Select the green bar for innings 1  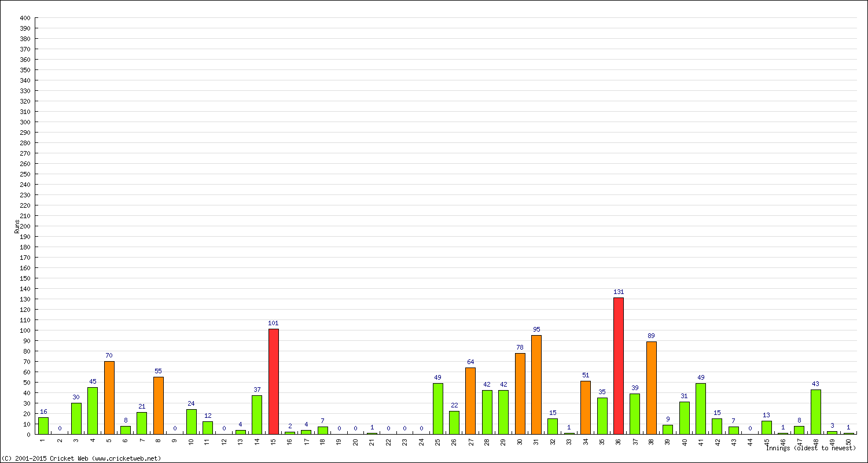43,426
